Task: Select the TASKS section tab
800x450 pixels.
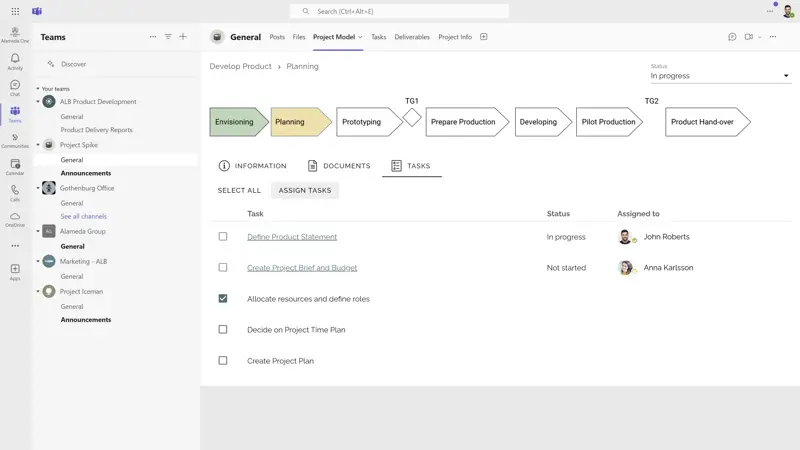Action: (411, 166)
